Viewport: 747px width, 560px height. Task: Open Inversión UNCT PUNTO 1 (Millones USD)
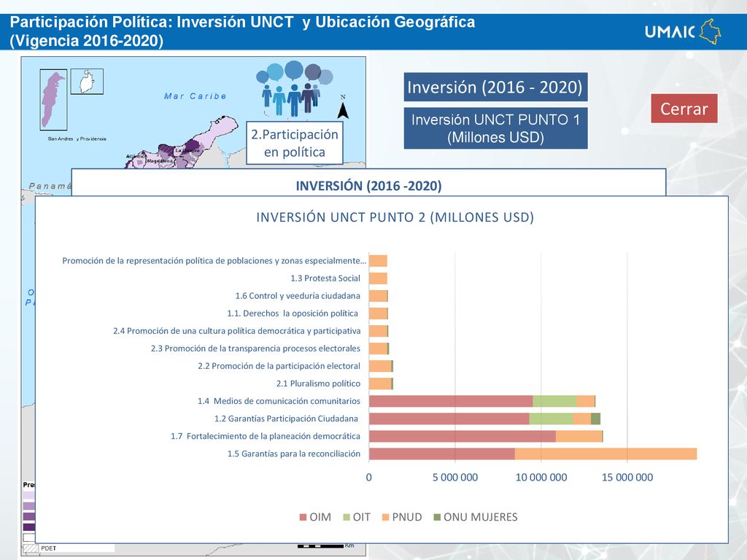(x=495, y=128)
